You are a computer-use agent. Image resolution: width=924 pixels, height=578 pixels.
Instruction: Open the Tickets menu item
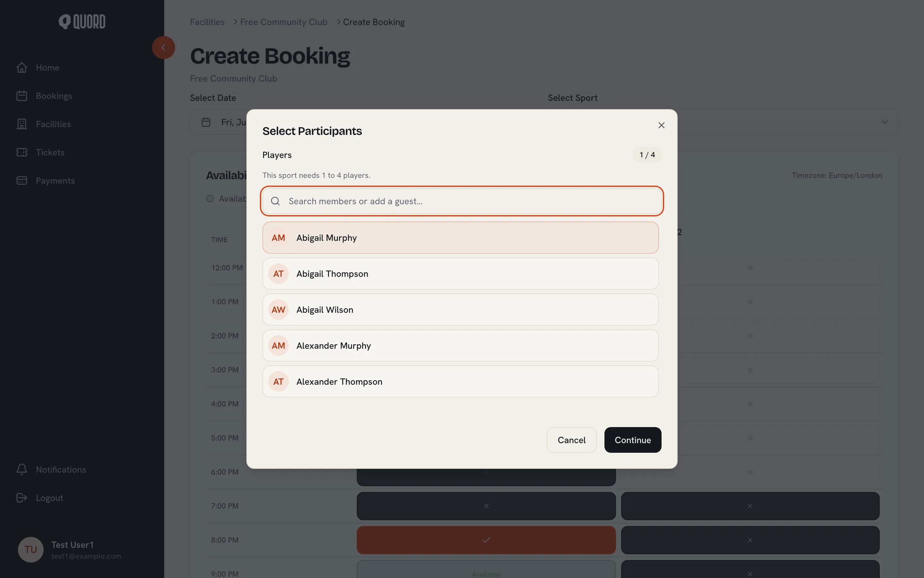pos(50,153)
